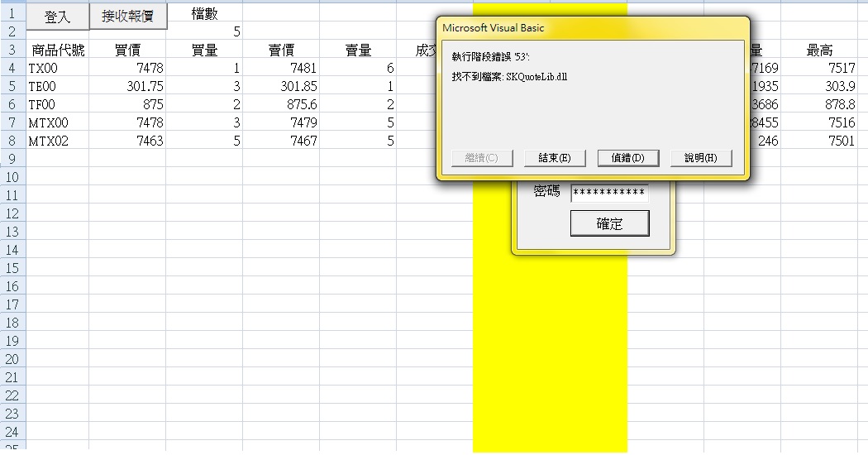Image resolution: width=868 pixels, height=455 pixels.
Task: Select the 商品代號 header cell
Action: 58,50
